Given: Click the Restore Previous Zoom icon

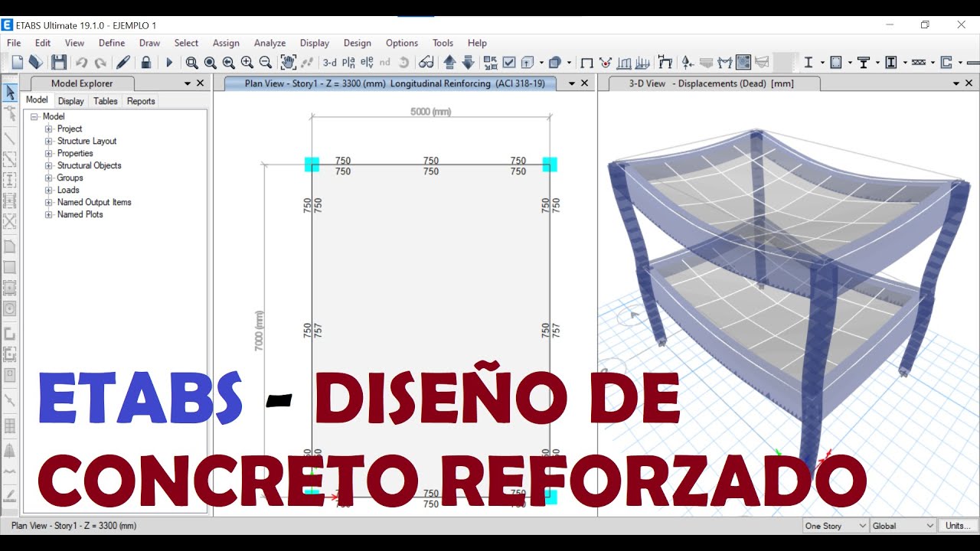Looking at the screenshot, I should tap(228, 63).
